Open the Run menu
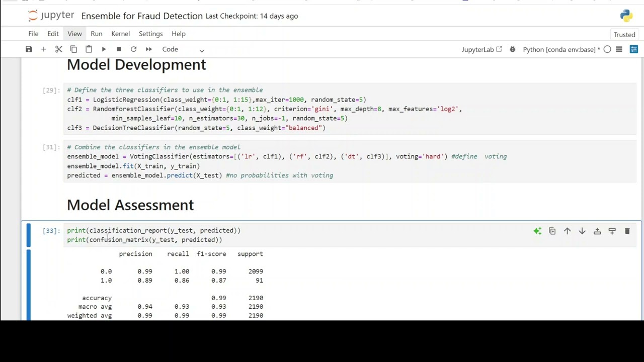Screen dimensions: 644x362 (x=97, y=34)
